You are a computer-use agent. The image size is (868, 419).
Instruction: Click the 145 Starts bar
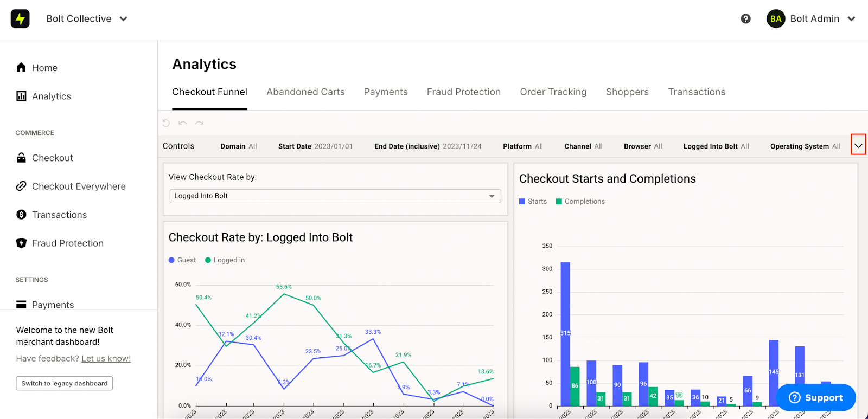coord(774,373)
